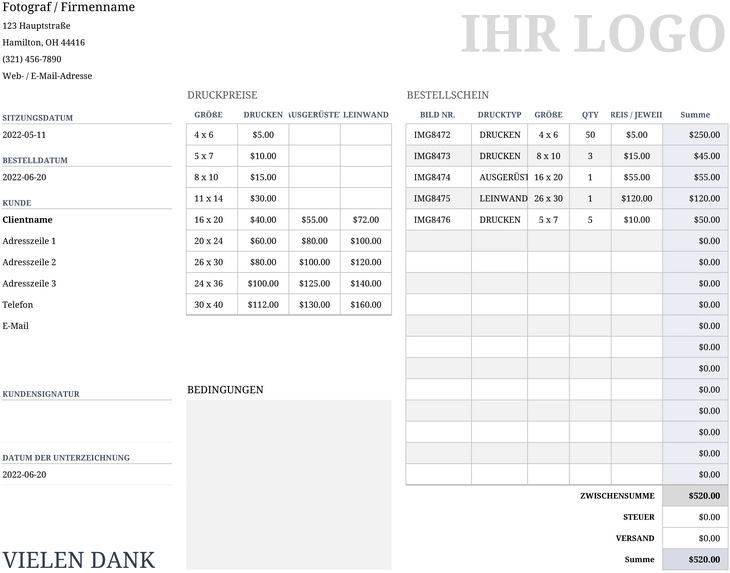Click the LEINWAND column header
730x573 pixels.
click(x=366, y=115)
